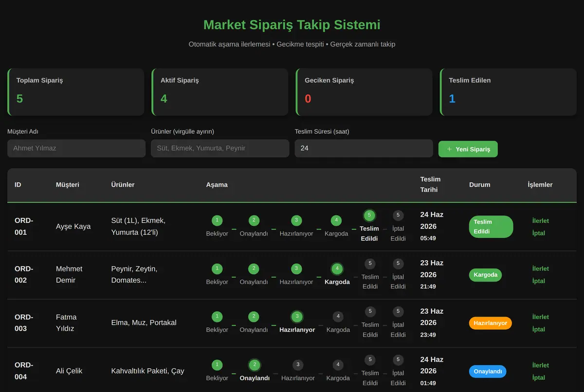
Task: Click grey Teslim Edildi step circle in ORD-002
Action: [x=370, y=264]
